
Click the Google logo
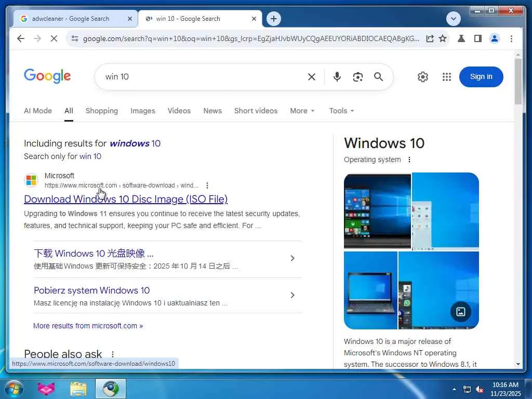point(47,76)
